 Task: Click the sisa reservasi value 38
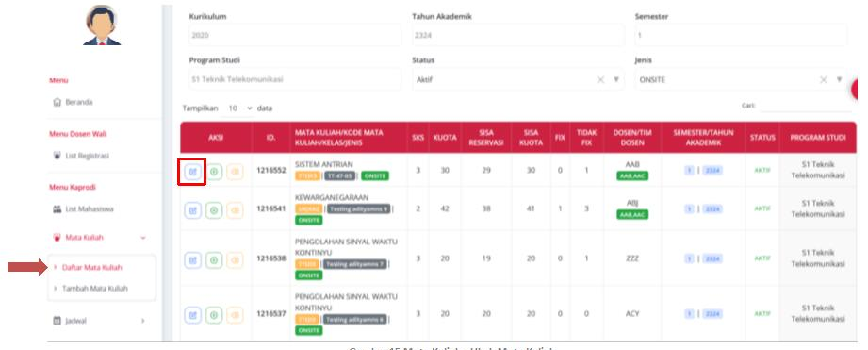486,208
